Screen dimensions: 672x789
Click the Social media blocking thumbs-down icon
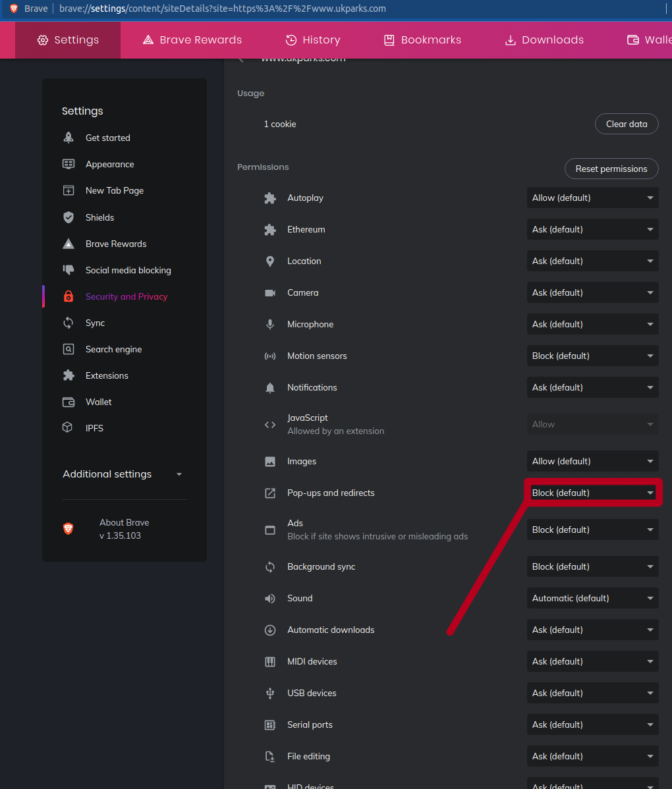point(69,270)
